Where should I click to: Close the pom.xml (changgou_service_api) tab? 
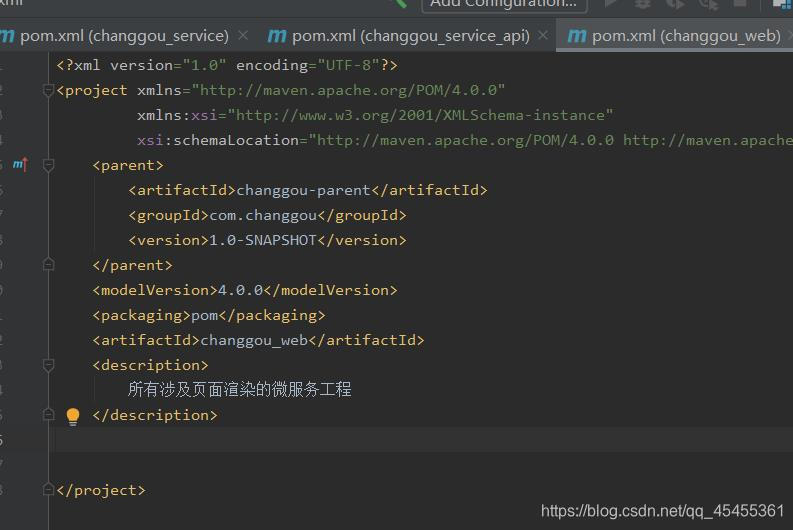(x=543, y=35)
